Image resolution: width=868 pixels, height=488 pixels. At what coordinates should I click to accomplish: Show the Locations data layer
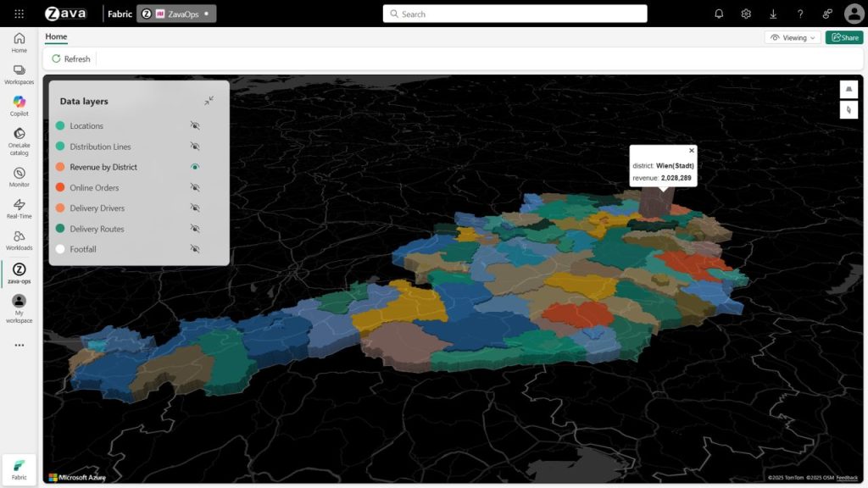click(x=195, y=125)
